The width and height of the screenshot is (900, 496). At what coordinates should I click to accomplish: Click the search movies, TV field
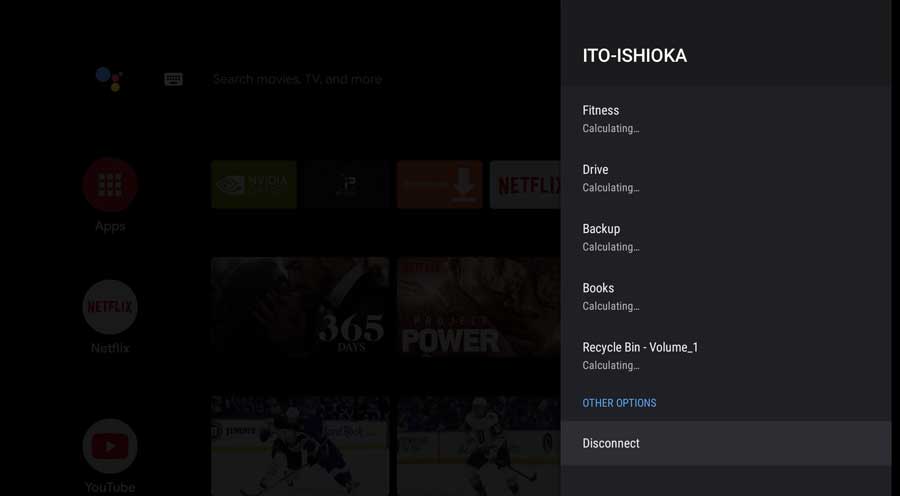tap(297, 79)
